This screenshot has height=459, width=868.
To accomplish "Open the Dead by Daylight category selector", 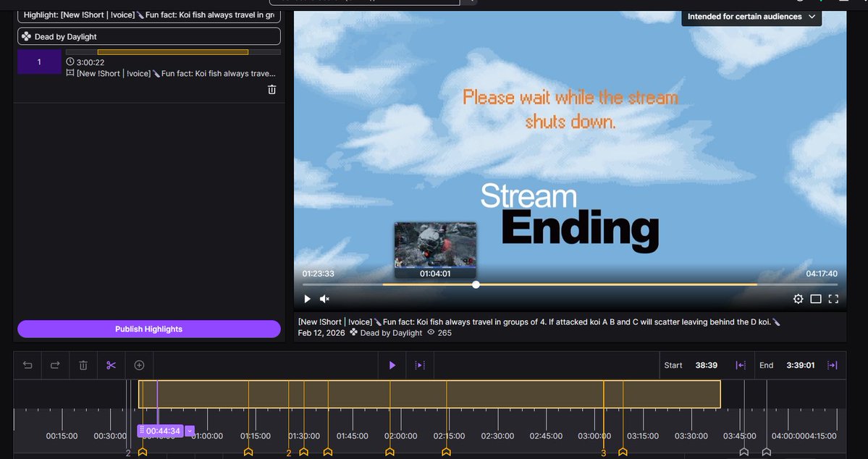I will (148, 36).
